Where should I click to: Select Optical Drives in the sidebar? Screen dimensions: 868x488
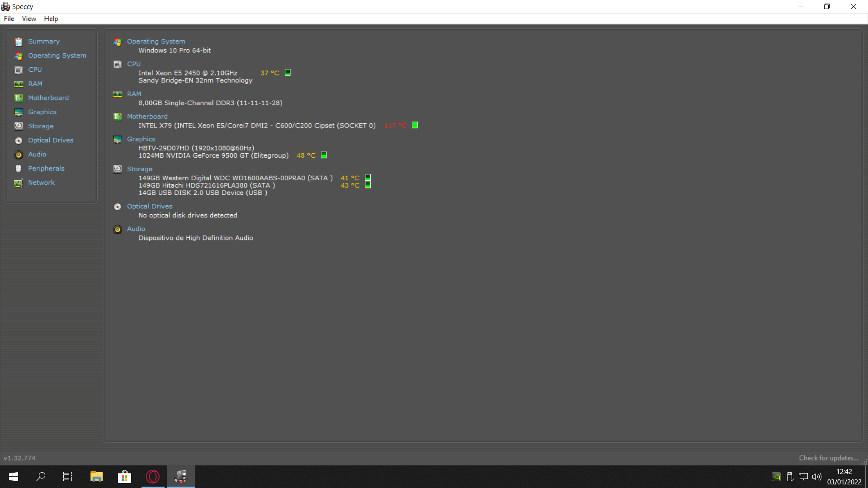point(51,140)
